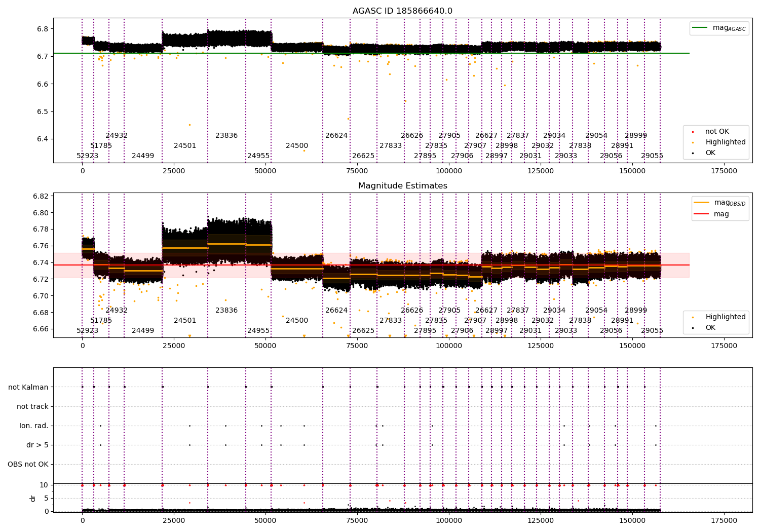This screenshot has width=760, height=532.
Task: Click OBSID label 24501 in the top plot
Action: coord(185,146)
